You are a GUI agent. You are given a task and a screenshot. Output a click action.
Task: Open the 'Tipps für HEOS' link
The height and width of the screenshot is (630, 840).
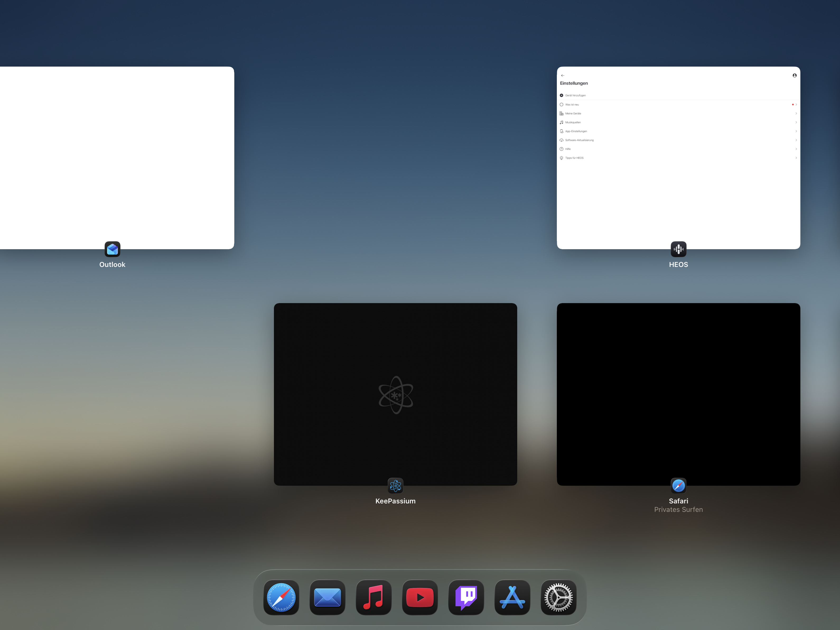pyautogui.click(x=574, y=158)
